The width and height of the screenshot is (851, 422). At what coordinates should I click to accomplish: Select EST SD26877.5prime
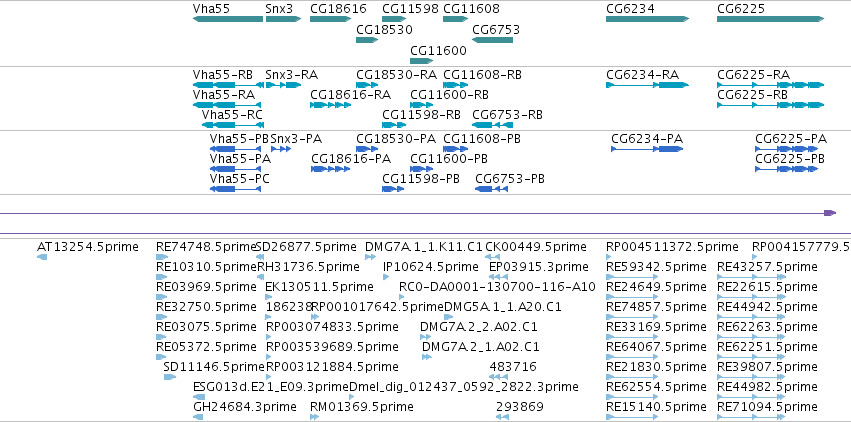pos(304,247)
